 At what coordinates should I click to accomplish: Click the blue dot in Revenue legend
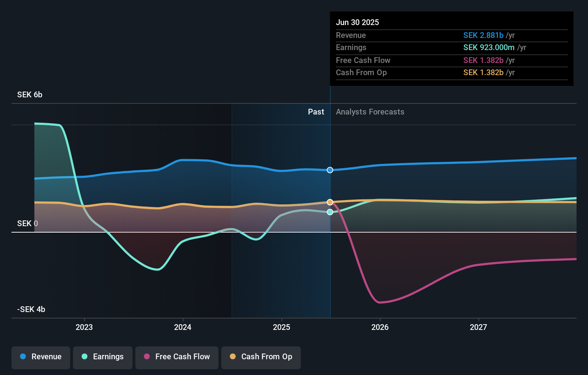(x=23, y=356)
